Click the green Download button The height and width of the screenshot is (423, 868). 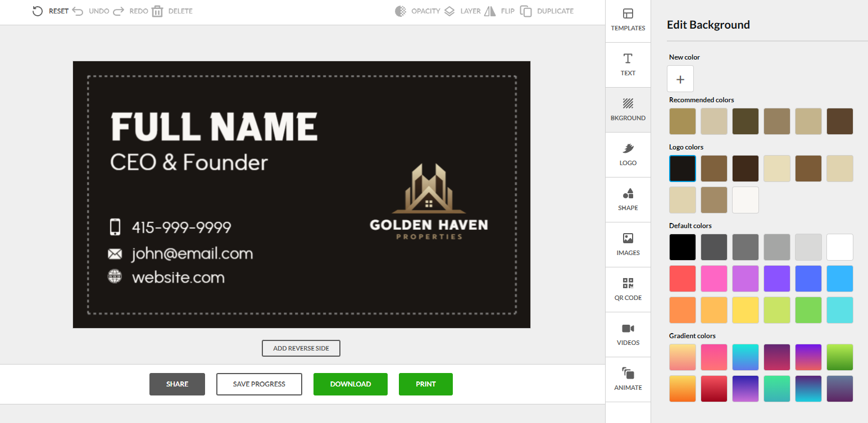351,384
